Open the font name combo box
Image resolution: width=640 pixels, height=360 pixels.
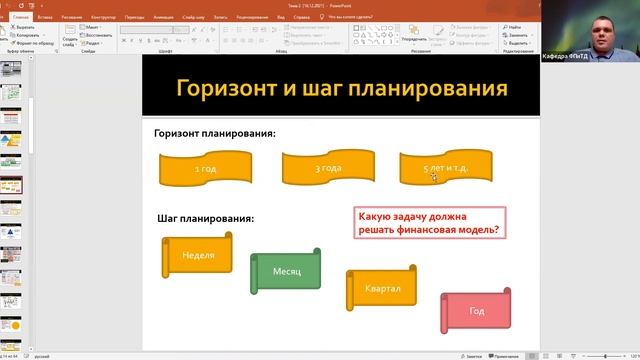(x=146, y=30)
